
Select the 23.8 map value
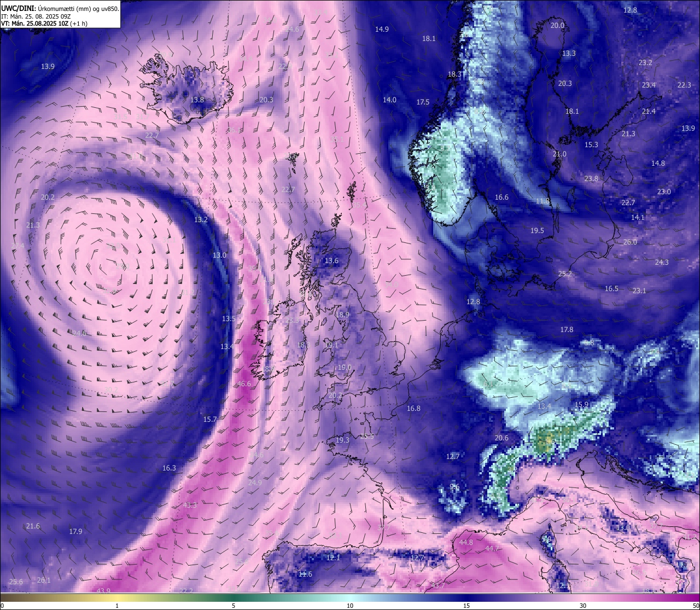tap(591, 179)
